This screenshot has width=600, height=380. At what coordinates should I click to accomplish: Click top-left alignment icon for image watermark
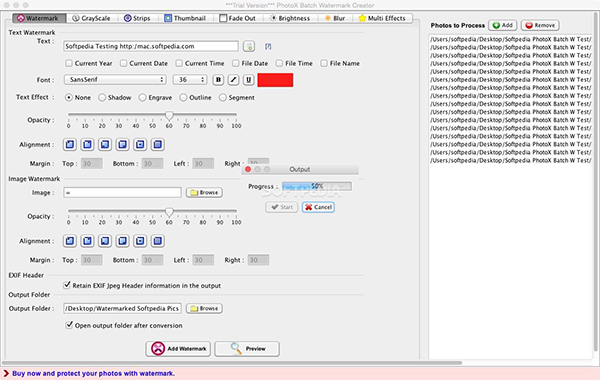[x=70, y=241]
